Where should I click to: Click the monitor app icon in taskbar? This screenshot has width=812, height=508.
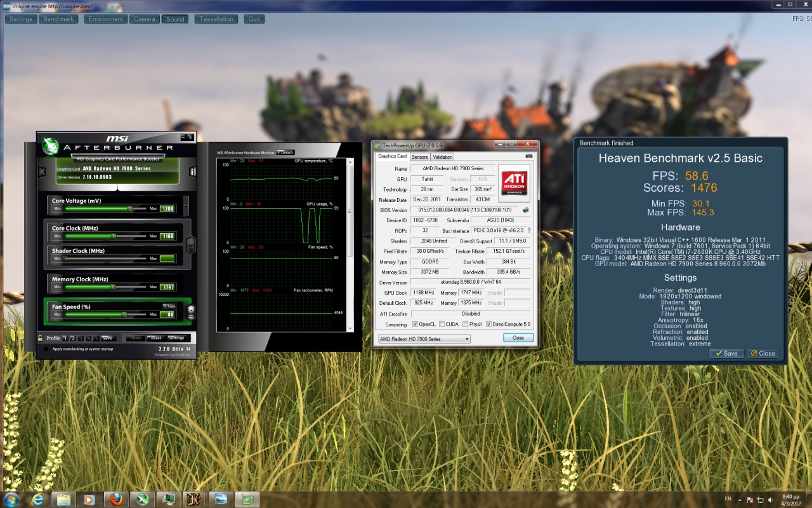169,500
